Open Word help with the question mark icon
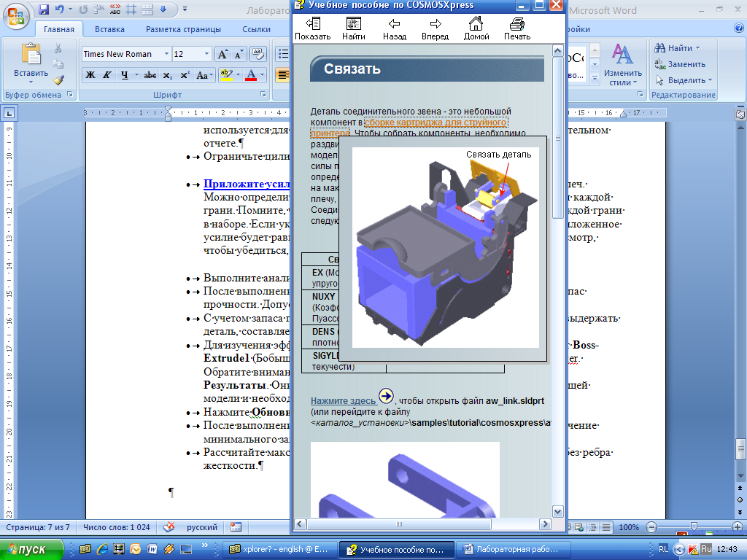747x560 pixels. click(739, 28)
